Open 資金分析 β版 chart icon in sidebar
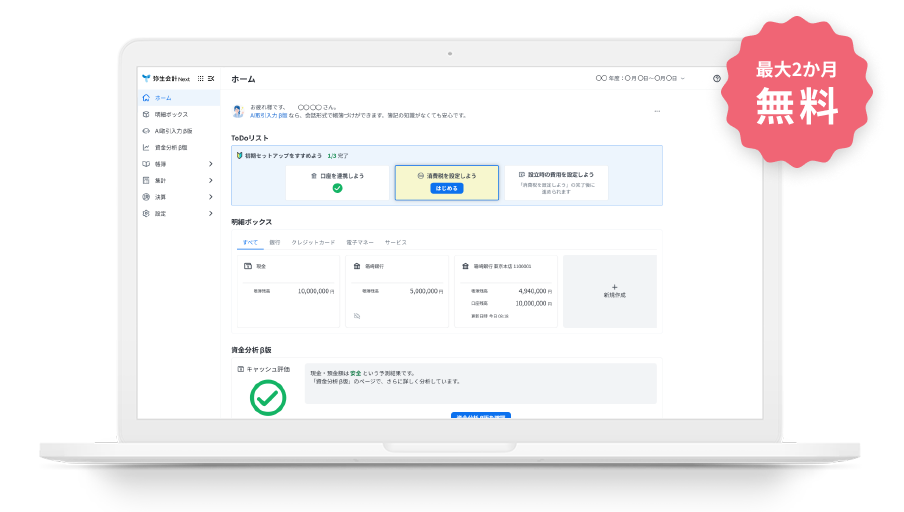Screen dimensions: 904x512 click(146, 147)
